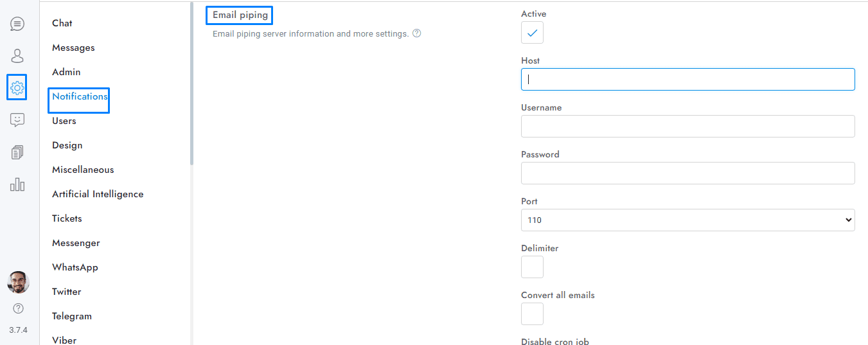Viewport: 868px width, 345px height.
Task: Click into the Host input field
Action: (x=687, y=80)
